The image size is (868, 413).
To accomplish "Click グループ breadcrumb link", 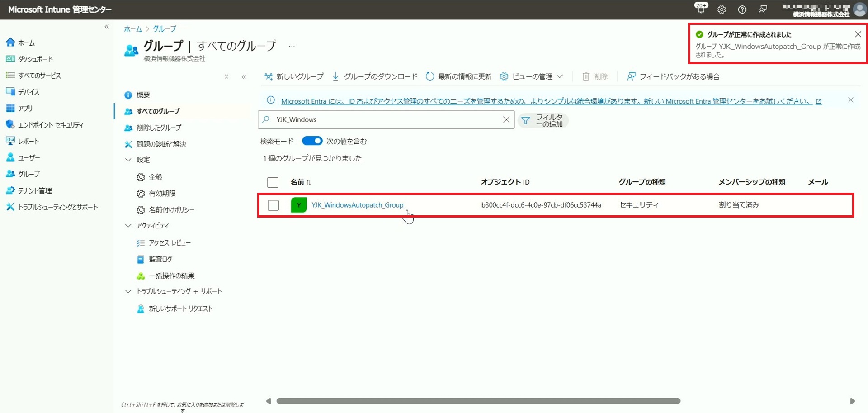I will [x=165, y=28].
